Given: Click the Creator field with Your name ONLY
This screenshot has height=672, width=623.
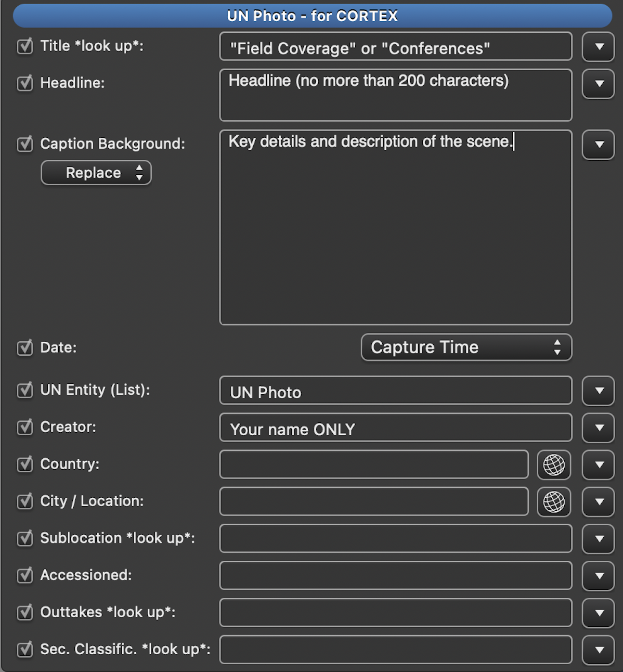Looking at the screenshot, I should pos(396,428).
